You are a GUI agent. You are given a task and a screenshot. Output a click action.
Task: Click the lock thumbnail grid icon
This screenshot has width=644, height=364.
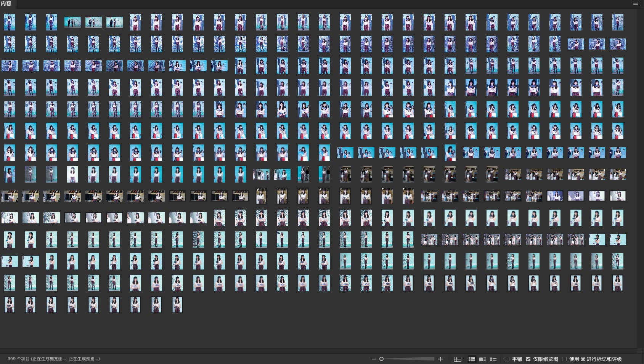(458, 359)
